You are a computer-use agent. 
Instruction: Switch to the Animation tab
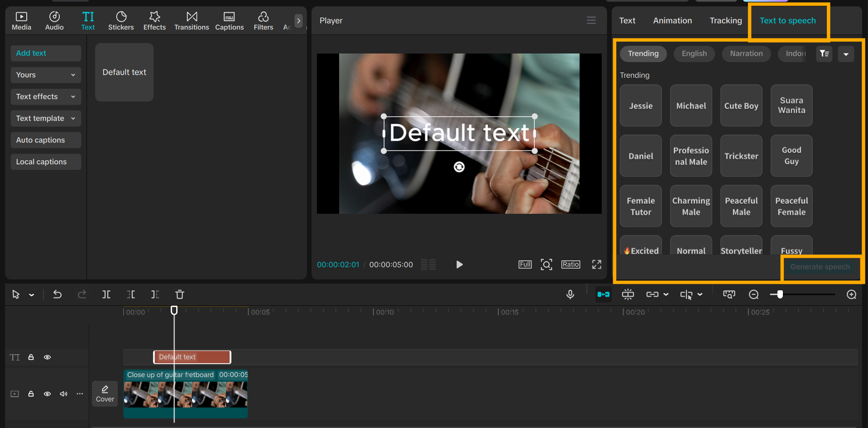pos(672,21)
